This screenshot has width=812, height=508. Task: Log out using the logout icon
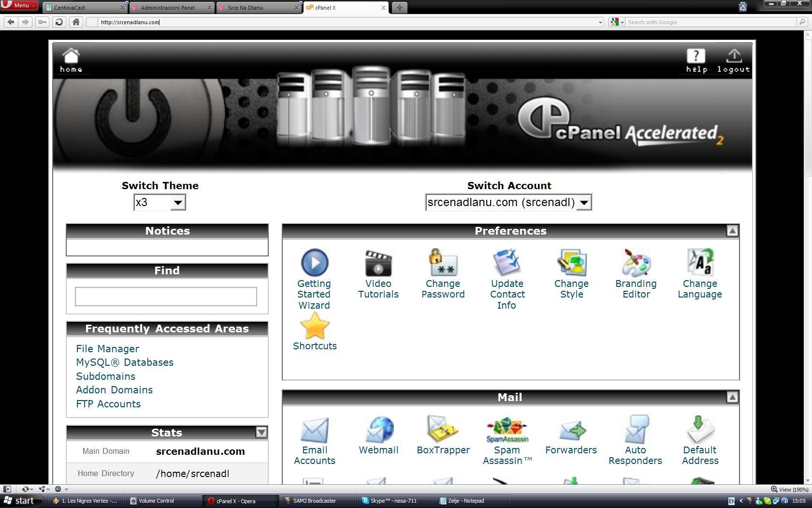coord(734,60)
